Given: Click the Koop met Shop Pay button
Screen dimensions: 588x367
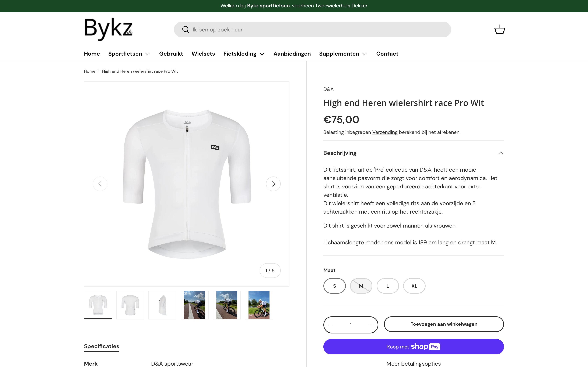Looking at the screenshot, I should point(413,347).
